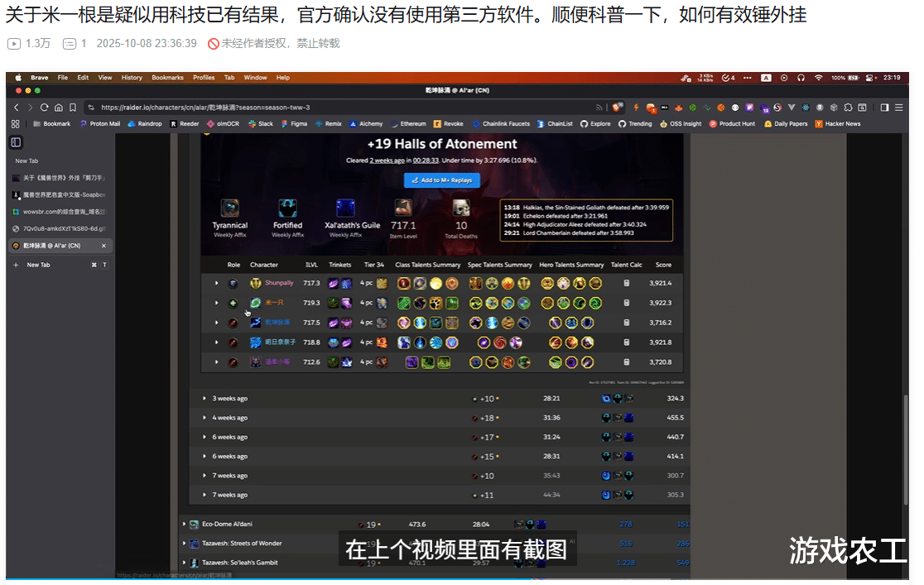Open the Apple menu
Viewport: 924px width, 585px height.
[18, 78]
